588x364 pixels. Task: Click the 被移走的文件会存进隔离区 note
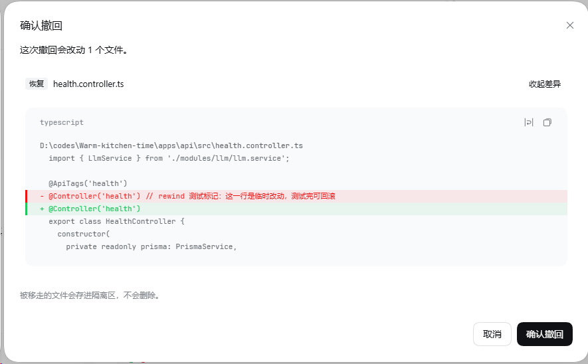(x=90, y=296)
